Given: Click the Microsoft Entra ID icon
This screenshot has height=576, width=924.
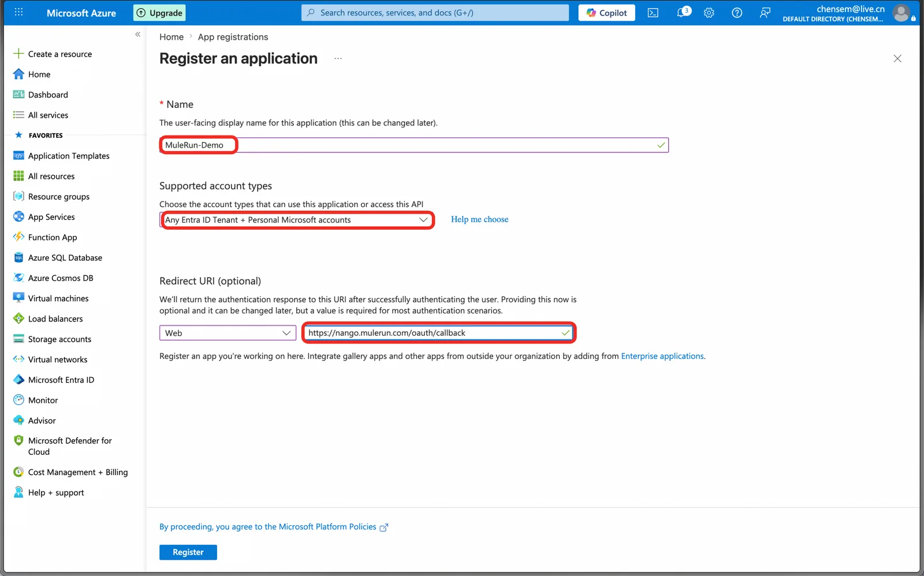Looking at the screenshot, I should [18, 380].
